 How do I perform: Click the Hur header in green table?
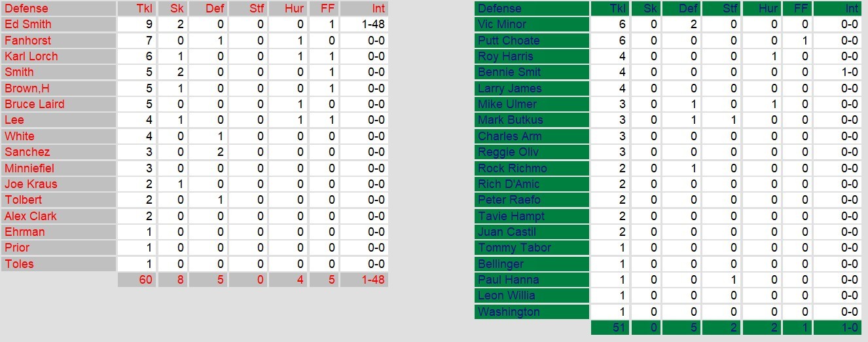click(769, 9)
